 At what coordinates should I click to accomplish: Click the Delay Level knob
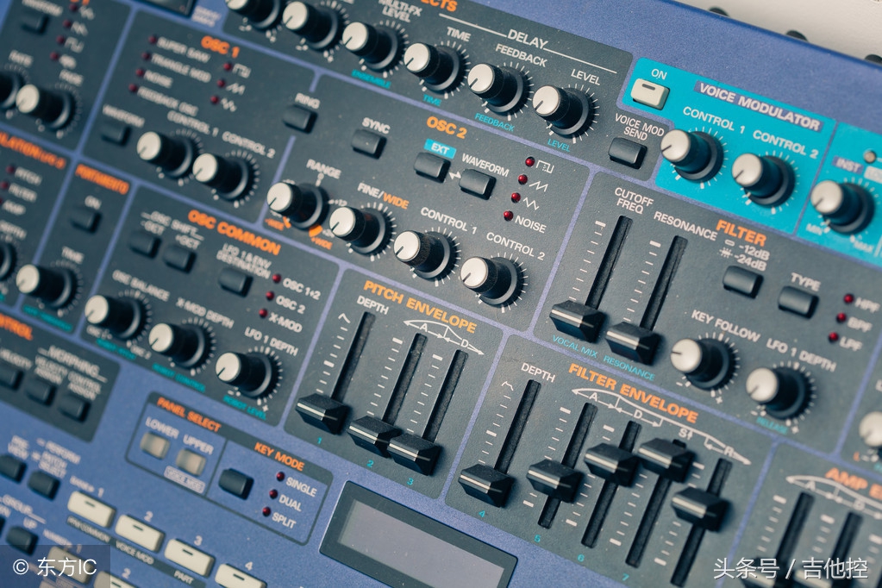(559, 109)
